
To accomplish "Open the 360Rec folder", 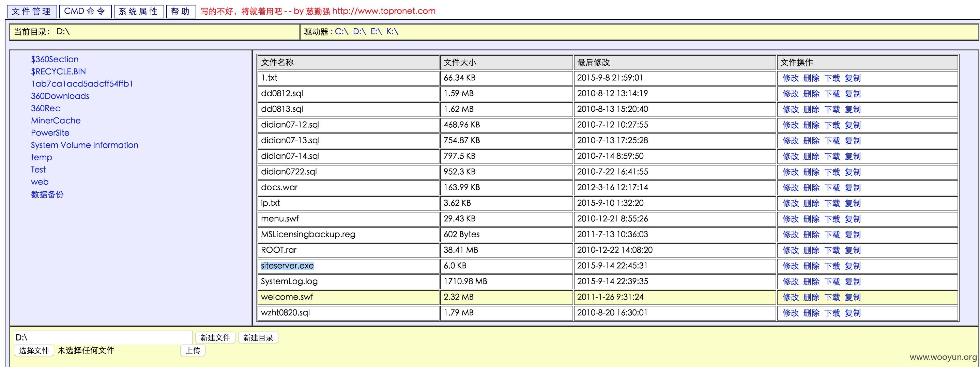I will coord(46,108).
